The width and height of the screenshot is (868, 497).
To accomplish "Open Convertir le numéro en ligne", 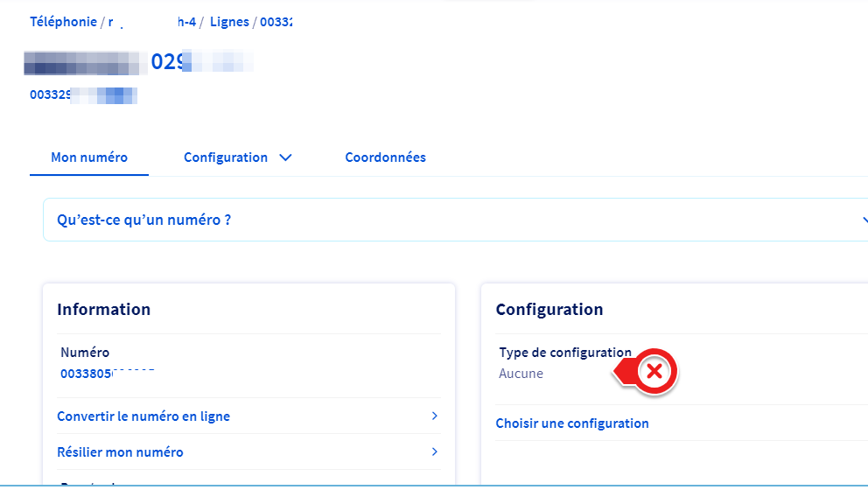I will pyautogui.click(x=143, y=416).
